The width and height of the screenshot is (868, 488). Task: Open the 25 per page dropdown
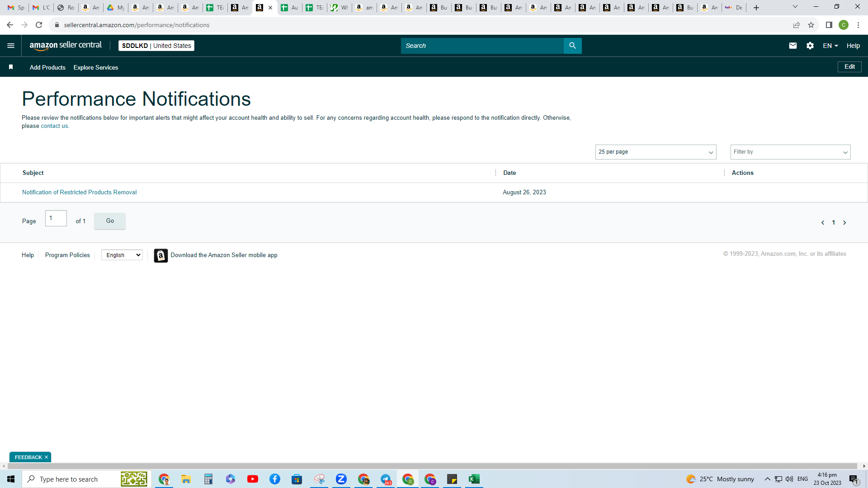pos(656,152)
